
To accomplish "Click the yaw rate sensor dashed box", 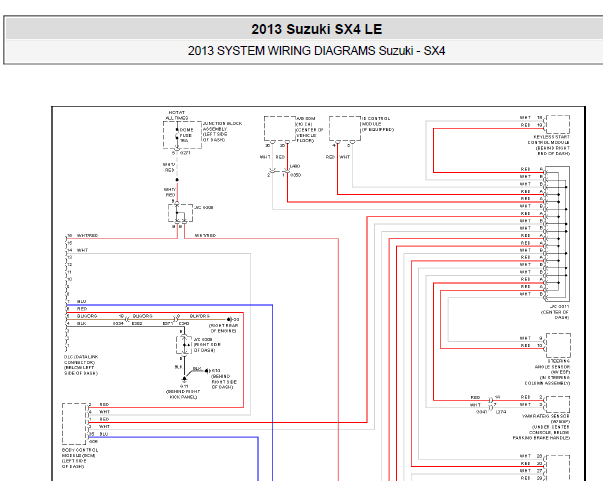I will [x=558, y=404].
